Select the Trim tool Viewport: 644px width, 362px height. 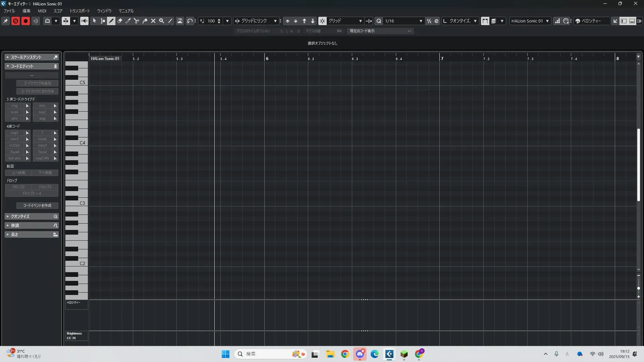tap(128, 21)
